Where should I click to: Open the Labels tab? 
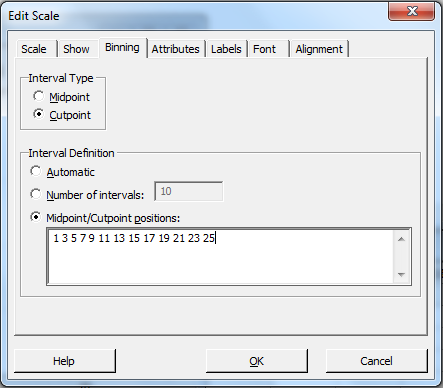[x=226, y=49]
